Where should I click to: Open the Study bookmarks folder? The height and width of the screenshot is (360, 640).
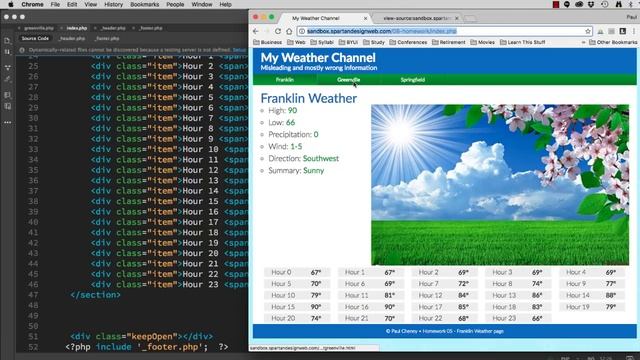tap(374, 42)
